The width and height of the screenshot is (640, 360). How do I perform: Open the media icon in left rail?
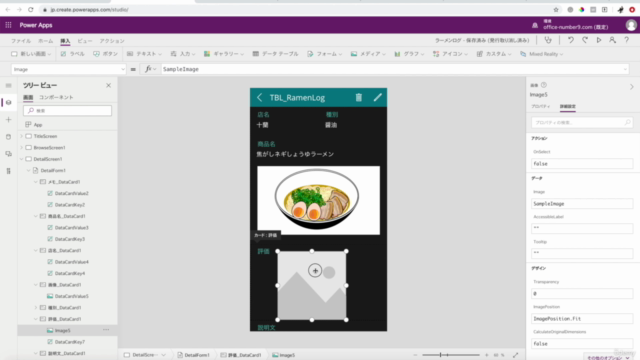pos(9,154)
